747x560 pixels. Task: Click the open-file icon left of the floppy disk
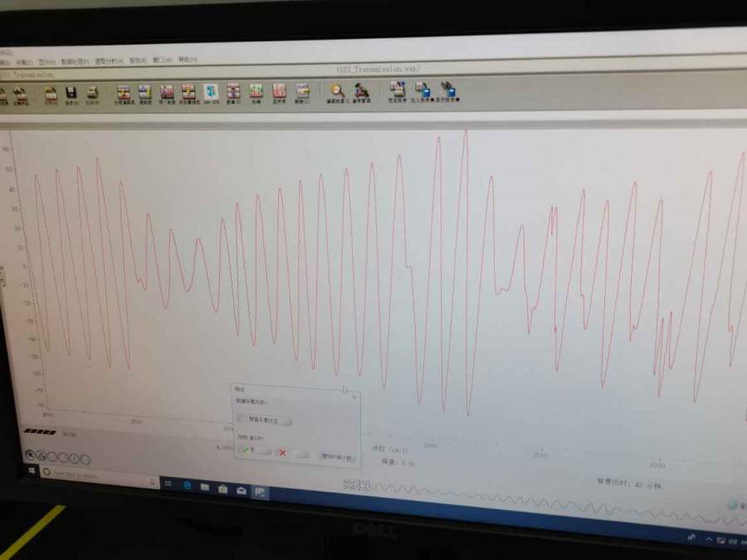(51, 94)
